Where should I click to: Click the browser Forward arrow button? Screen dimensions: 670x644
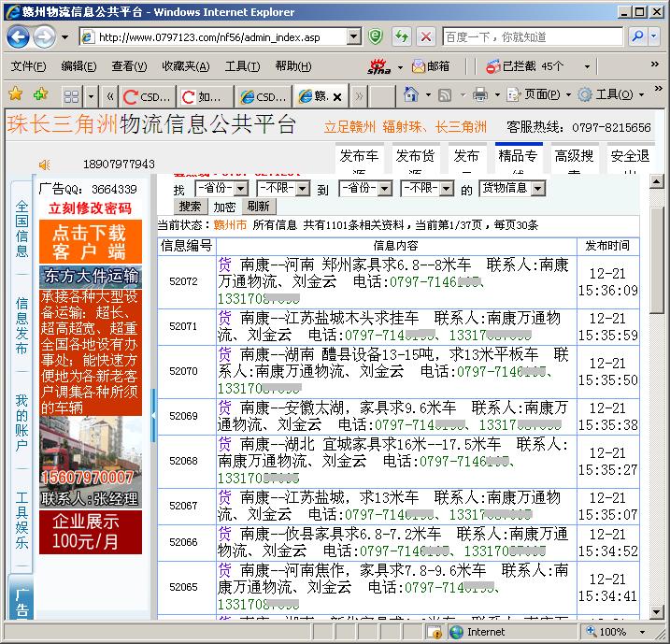(45, 37)
